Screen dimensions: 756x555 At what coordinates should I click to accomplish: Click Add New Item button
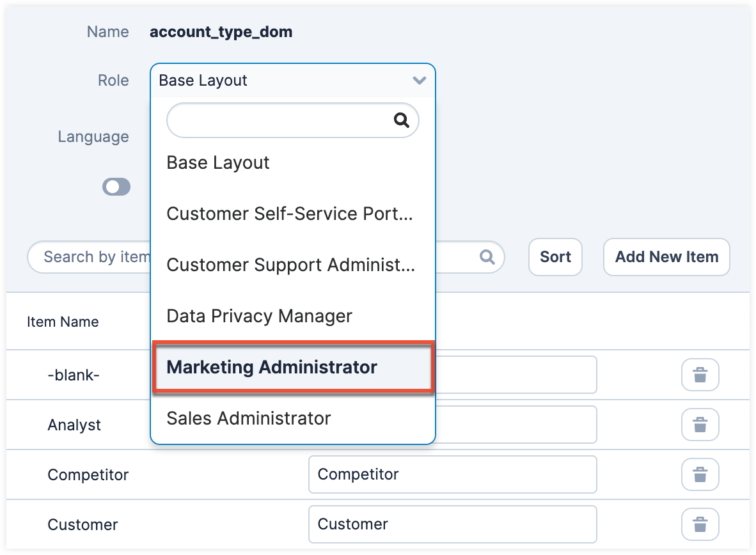click(666, 257)
